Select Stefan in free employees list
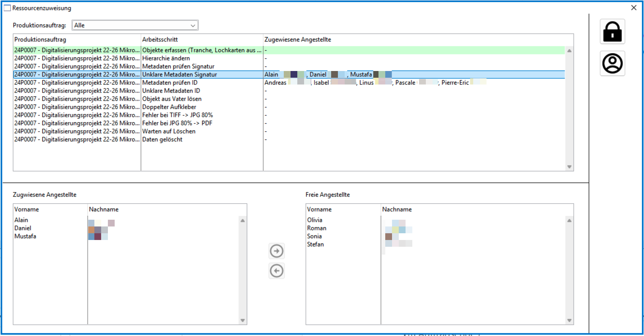This screenshot has width=644, height=336. click(x=315, y=244)
